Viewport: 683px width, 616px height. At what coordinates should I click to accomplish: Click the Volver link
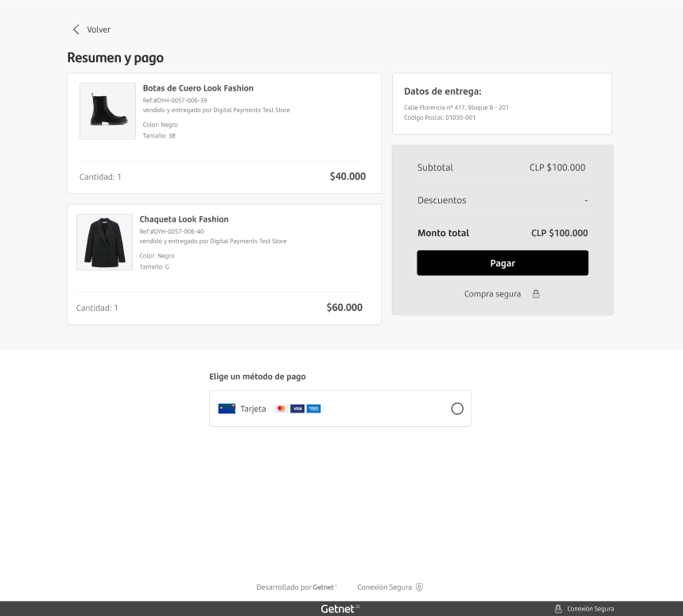click(99, 29)
